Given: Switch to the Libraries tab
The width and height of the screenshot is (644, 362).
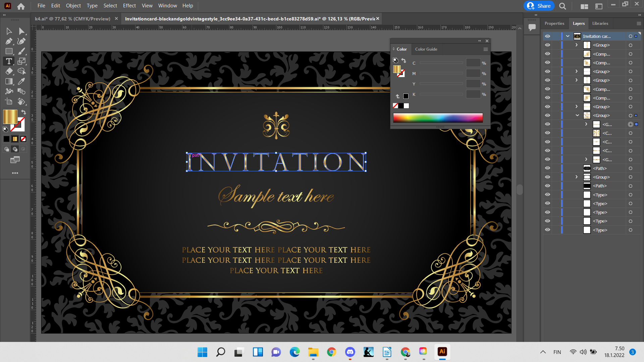Looking at the screenshot, I should click(x=600, y=23).
